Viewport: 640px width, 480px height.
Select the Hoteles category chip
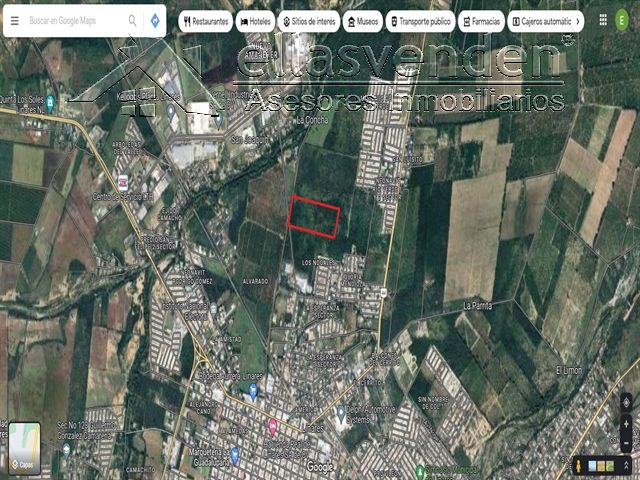click(x=255, y=21)
